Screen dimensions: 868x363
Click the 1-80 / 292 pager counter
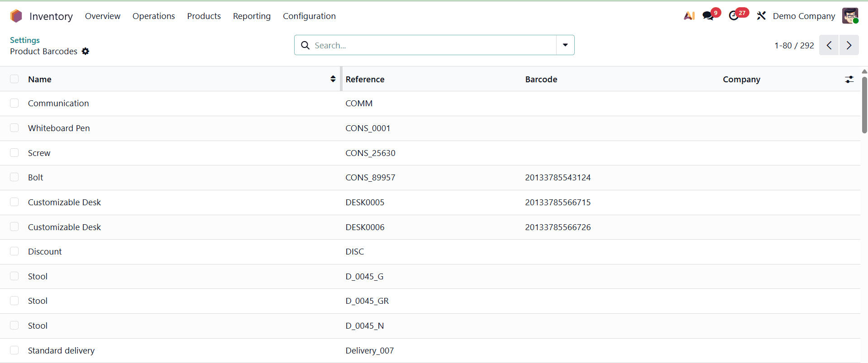(x=794, y=45)
